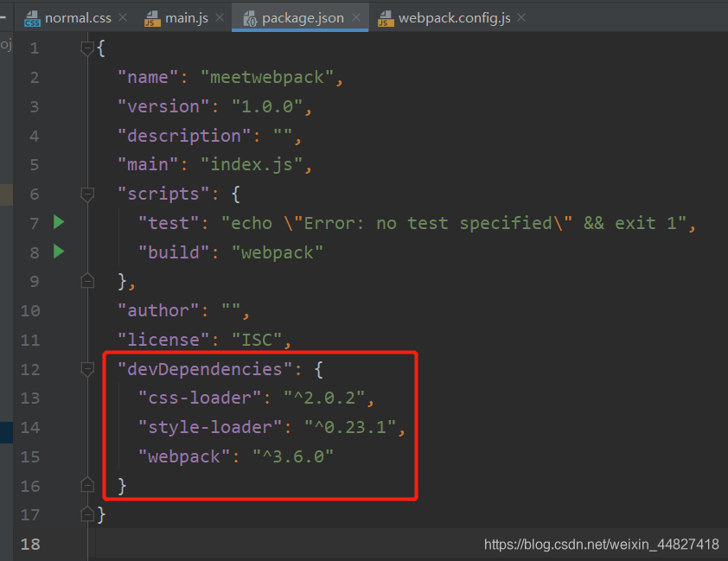Click the "webpack" dependency key on line 15

[x=184, y=456]
